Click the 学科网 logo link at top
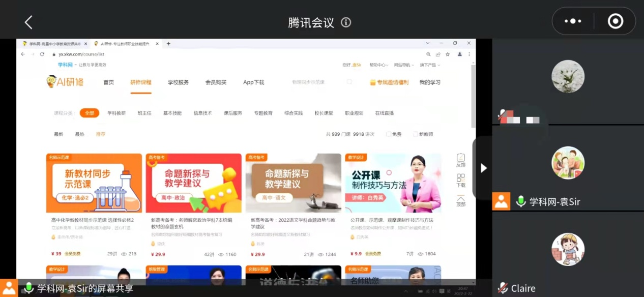Viewport: 644px width, 297px height. point(65,65)
